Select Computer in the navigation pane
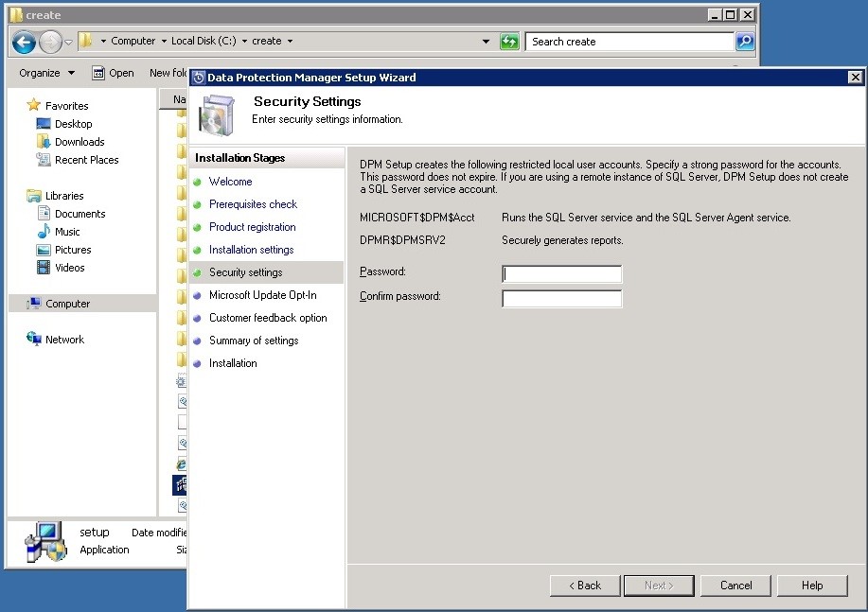Image resolution: width=868 pixels, height=612 pixels. point(67,304)
